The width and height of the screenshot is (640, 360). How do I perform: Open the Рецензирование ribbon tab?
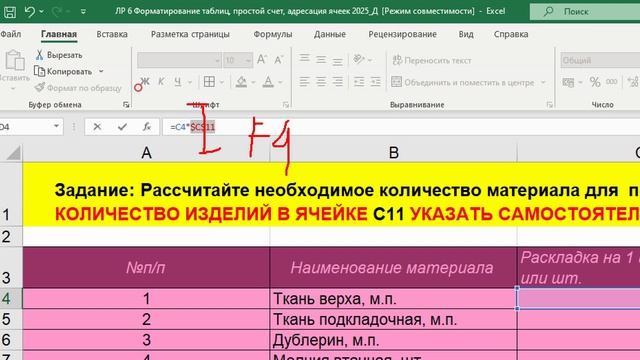(x=402, y=34)
